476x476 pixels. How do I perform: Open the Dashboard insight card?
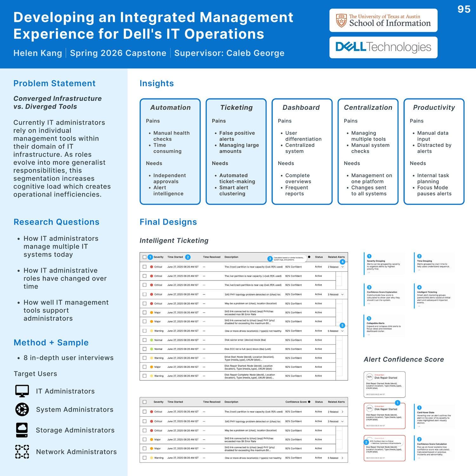point(302,152)
